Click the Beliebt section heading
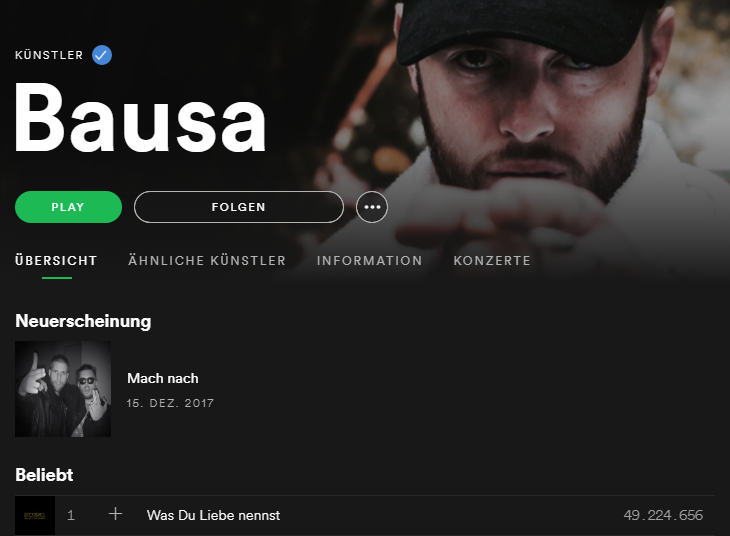 pyautogui.click(x=44, y=475)
